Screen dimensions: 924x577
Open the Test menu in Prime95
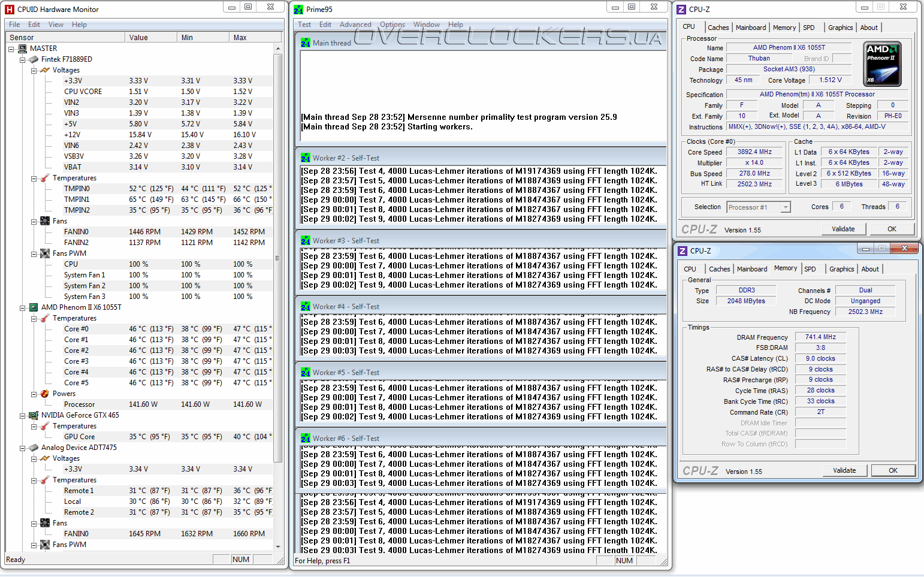[304, 25]
